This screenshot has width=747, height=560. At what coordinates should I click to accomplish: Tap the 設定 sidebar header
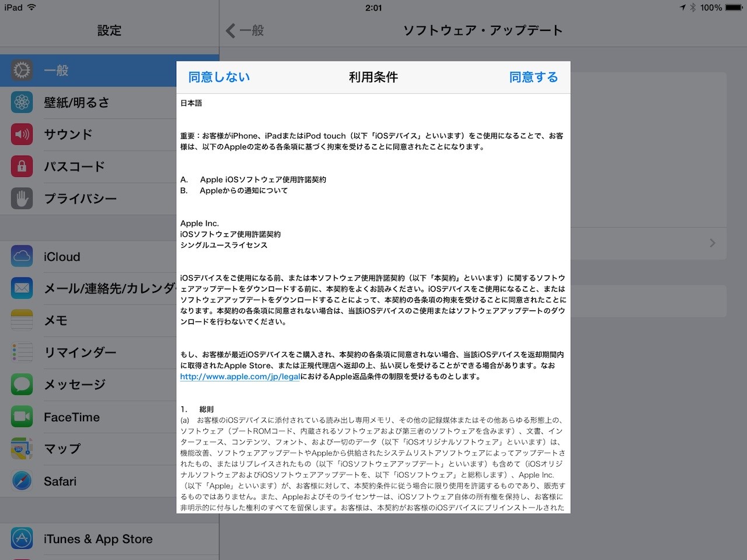(x=109, y=30)
